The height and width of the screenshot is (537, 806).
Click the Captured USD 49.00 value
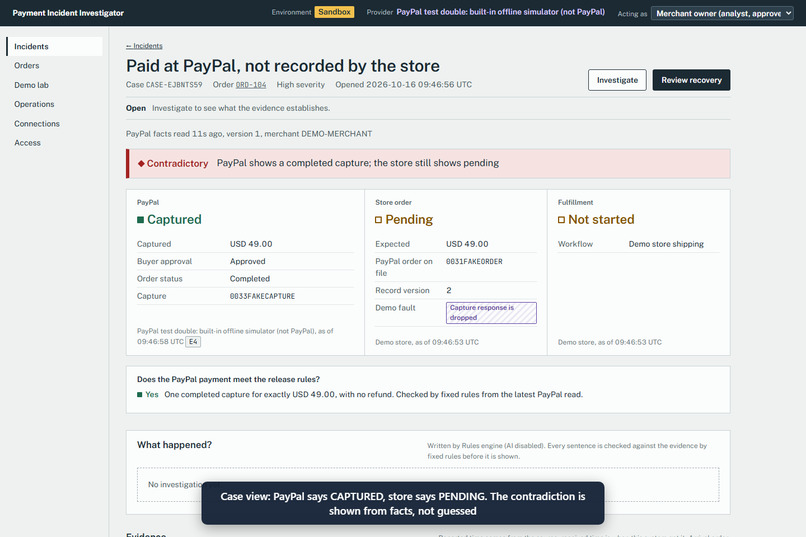click(x=251, y=244)
